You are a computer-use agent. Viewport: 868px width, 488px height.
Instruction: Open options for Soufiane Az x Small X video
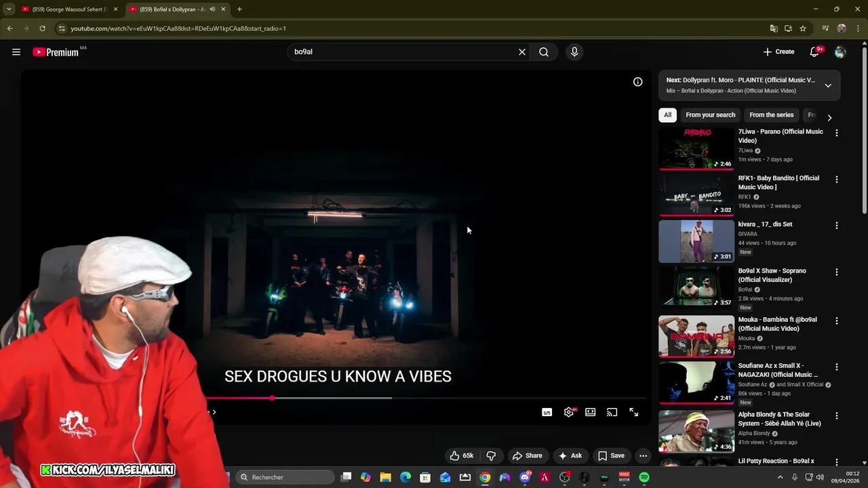click(836, 367)
